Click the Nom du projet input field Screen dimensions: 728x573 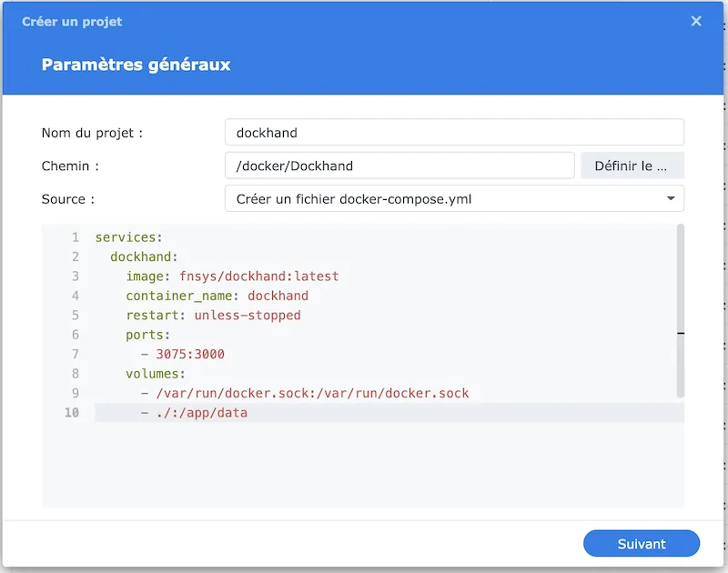click(x=454, y=132)
